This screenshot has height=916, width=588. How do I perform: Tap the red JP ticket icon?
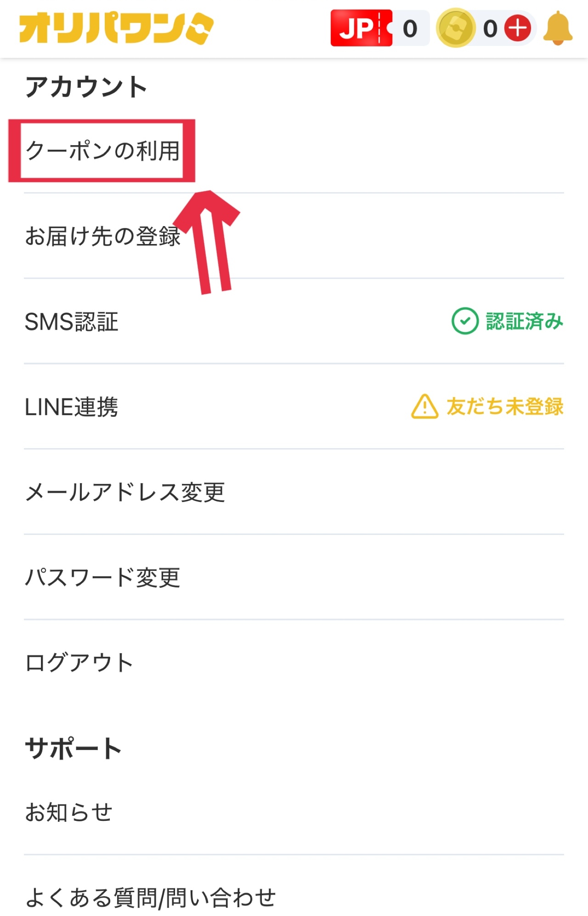[362, 28]
